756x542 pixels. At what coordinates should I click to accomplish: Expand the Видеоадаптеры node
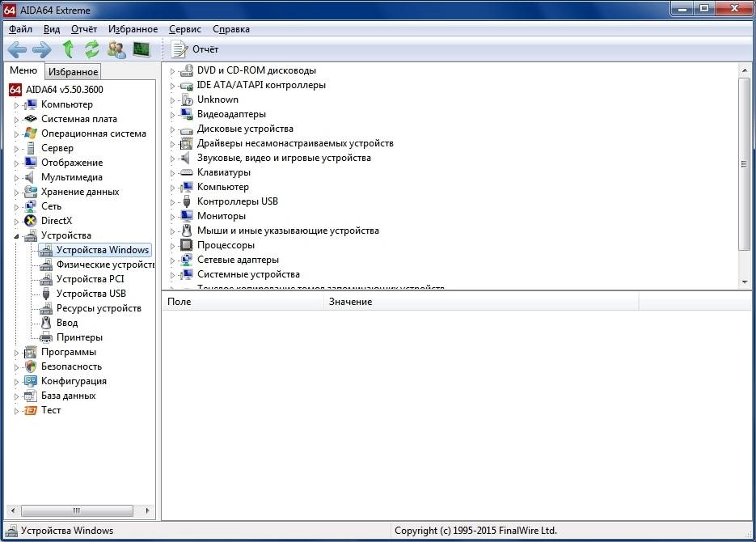(x=172, y=115)
